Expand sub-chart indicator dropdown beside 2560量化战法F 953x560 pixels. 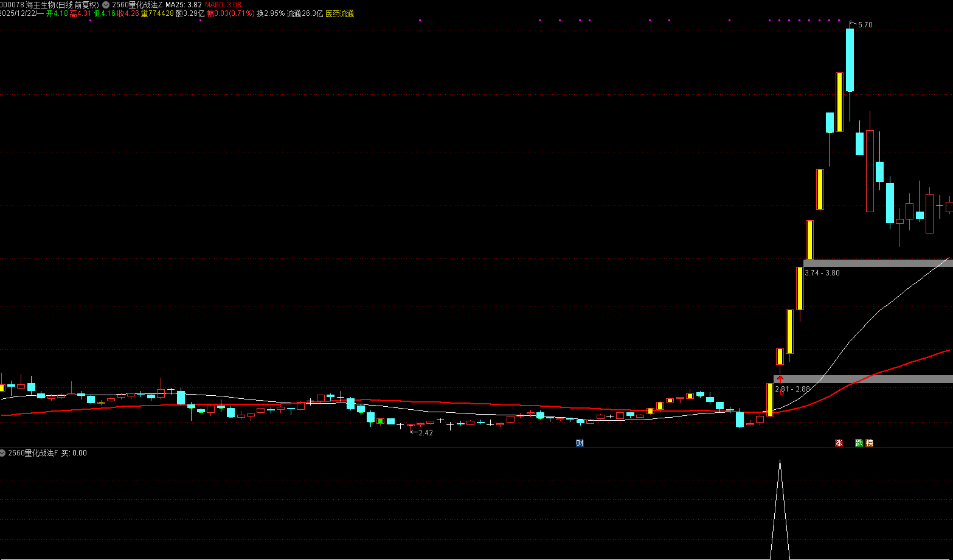3,453
